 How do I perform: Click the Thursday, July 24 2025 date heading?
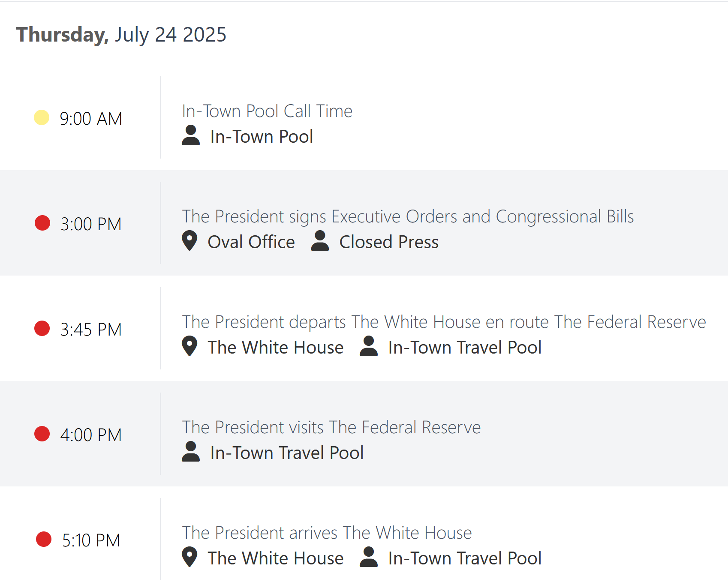pyautogui.click(x=121, y=35)
